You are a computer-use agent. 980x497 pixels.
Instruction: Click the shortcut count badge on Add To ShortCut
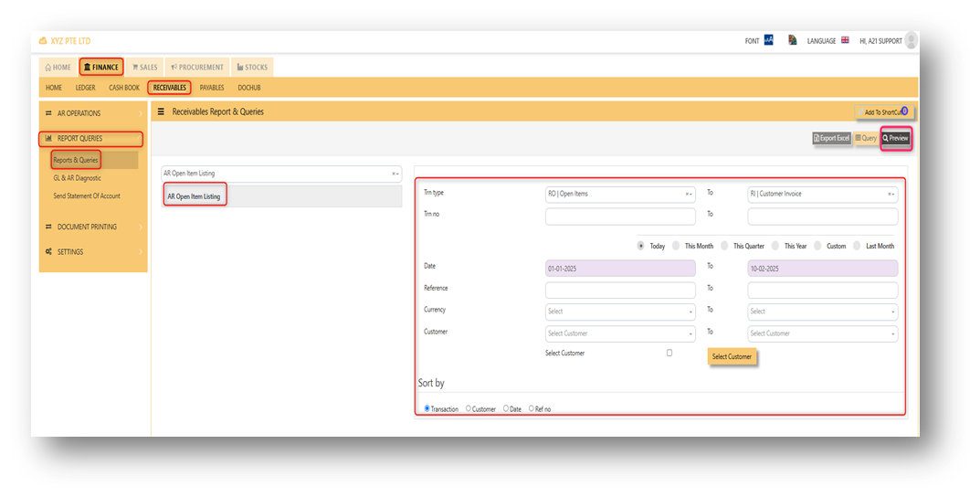[x=904, y=111]
